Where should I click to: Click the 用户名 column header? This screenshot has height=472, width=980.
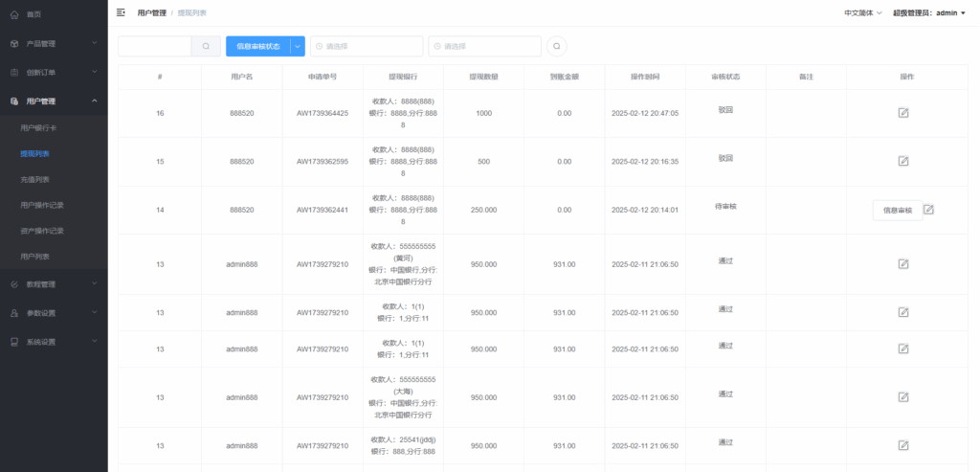pos(241,77)
